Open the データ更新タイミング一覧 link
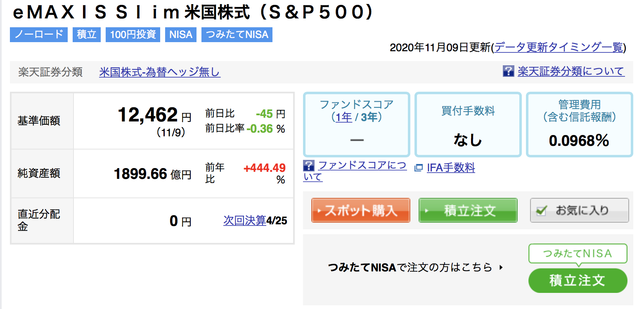The image size is (644, 309). 559,47
